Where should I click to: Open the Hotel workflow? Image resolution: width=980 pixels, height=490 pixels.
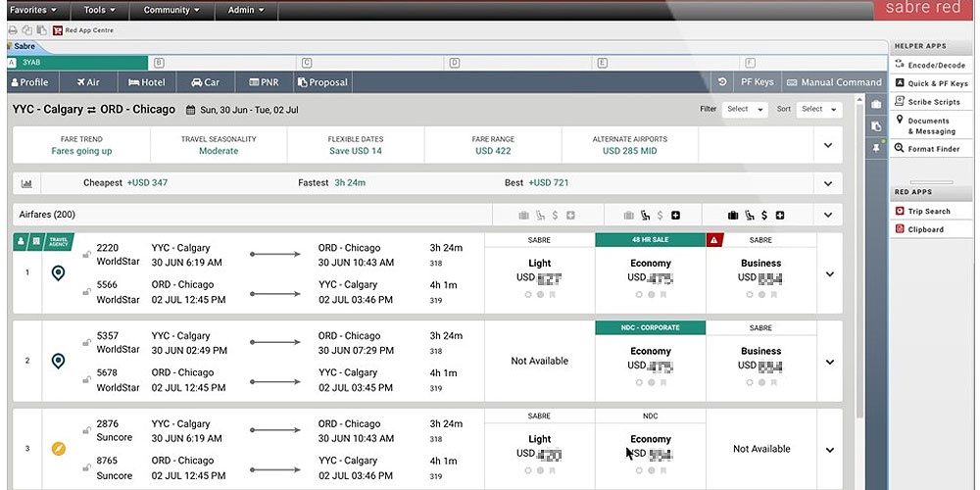click(146, 82)
